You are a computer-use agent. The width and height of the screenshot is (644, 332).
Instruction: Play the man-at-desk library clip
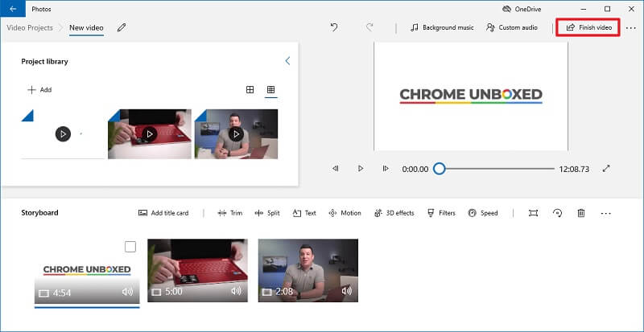(x=236, y=133)
